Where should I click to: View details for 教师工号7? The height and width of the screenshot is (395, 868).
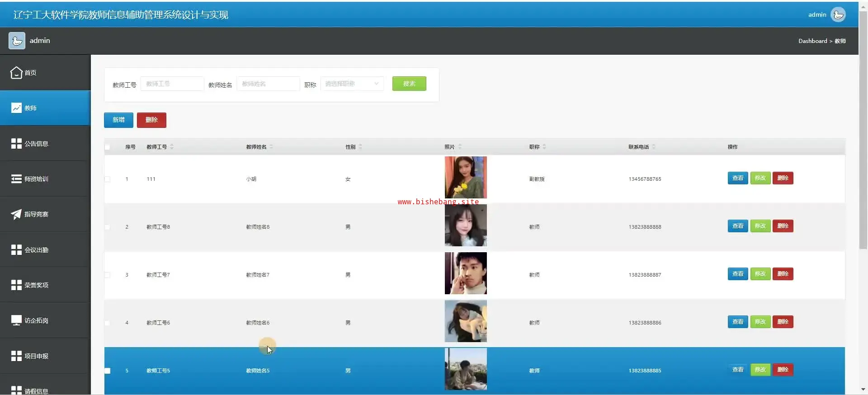pyautogui.click(x=738, y=274)
